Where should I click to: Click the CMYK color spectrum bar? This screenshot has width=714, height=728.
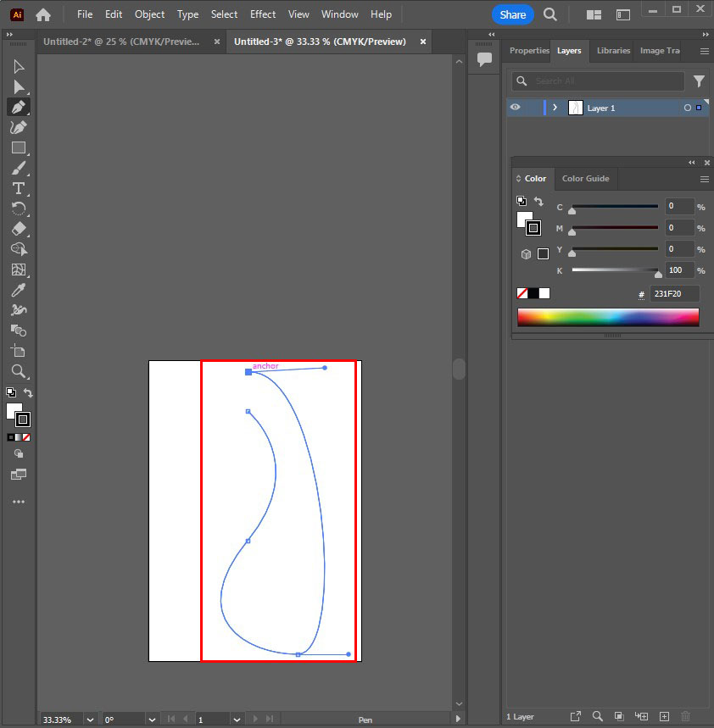(x=608, y=317)
